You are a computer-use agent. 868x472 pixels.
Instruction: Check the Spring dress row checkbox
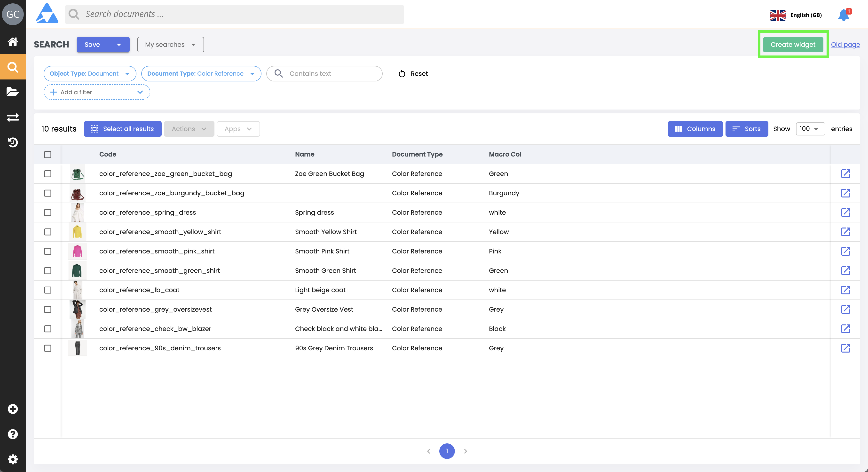point(48,212)
